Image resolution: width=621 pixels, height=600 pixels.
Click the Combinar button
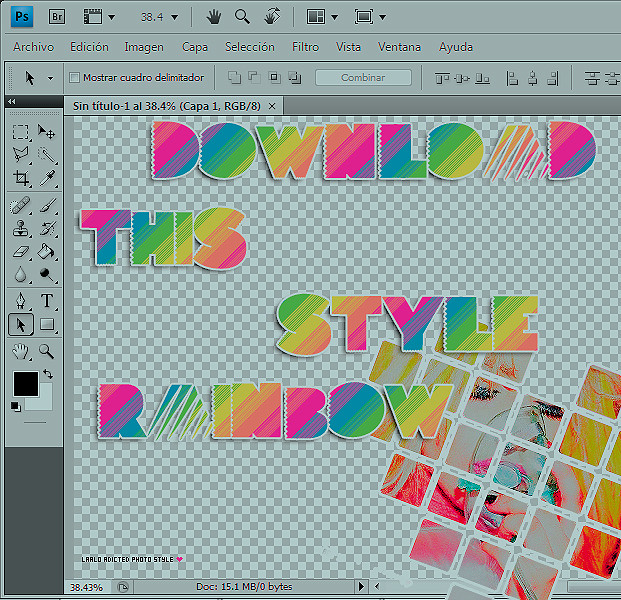coord(362,77)
